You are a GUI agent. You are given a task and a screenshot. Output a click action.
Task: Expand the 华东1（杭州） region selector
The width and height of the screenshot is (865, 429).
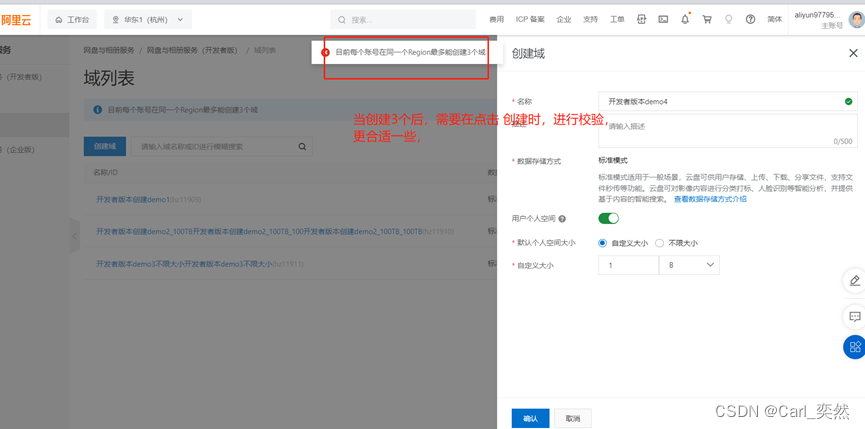pyautogui.click(x=148, y=19)
